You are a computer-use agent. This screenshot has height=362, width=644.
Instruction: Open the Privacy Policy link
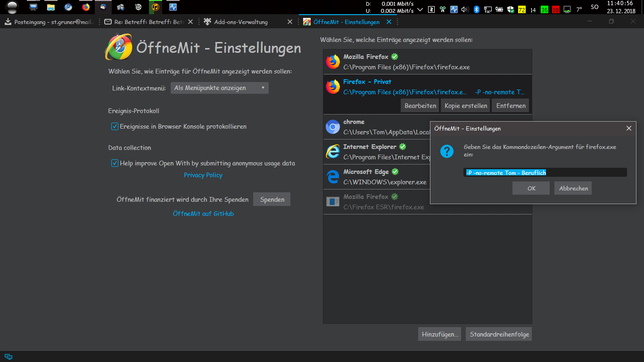point(203,175)
